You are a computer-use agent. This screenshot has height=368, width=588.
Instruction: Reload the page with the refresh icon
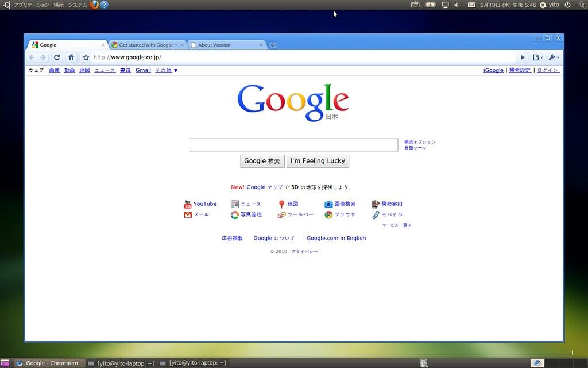point(57,57)
